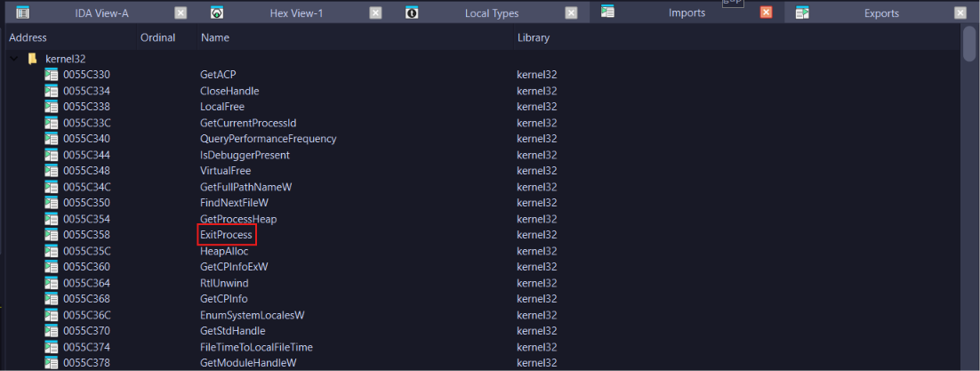The height and width of the screenshot is (371, 980).
Task: Select the kernel32 folder label
Action: pos(66,59)
